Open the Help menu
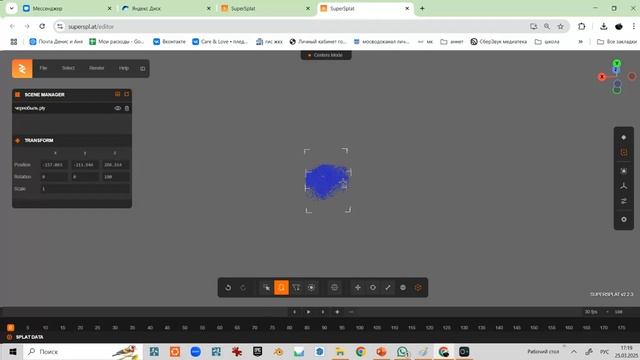 coord(124,68)
